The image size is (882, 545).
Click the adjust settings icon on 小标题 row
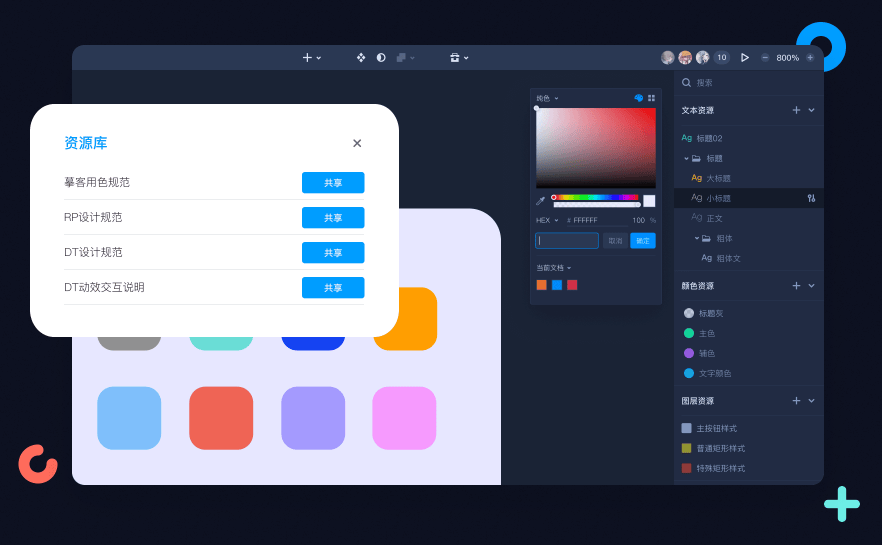click(811, 198)
